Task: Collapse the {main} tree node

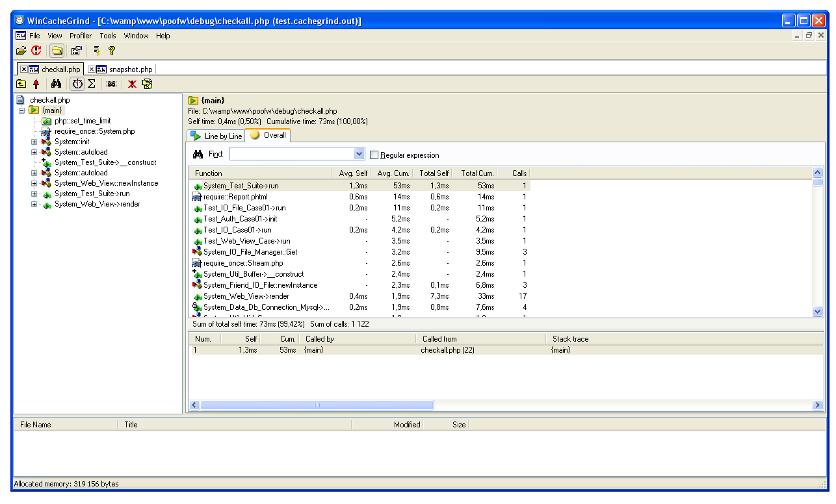Action: pos(22,110)
